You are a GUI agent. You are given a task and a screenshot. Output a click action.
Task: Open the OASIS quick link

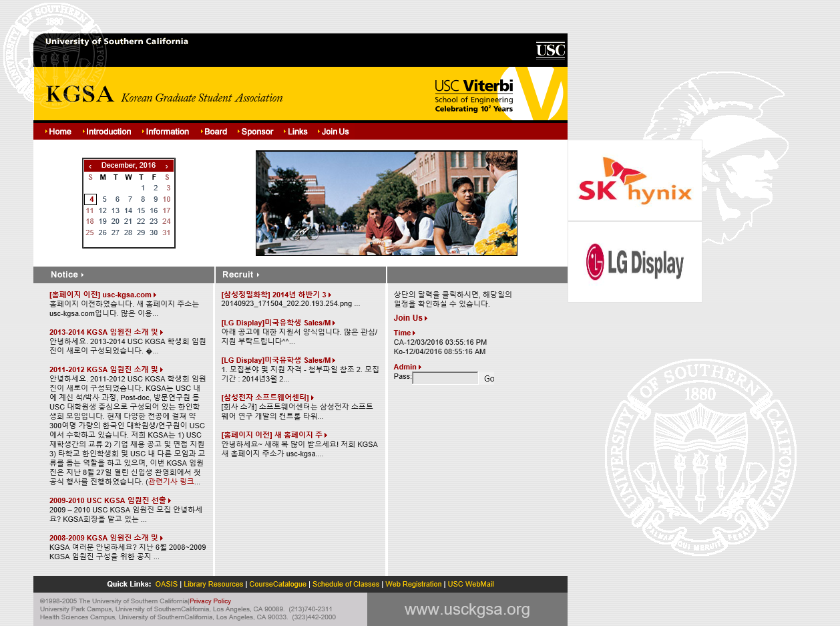[166, 584]
